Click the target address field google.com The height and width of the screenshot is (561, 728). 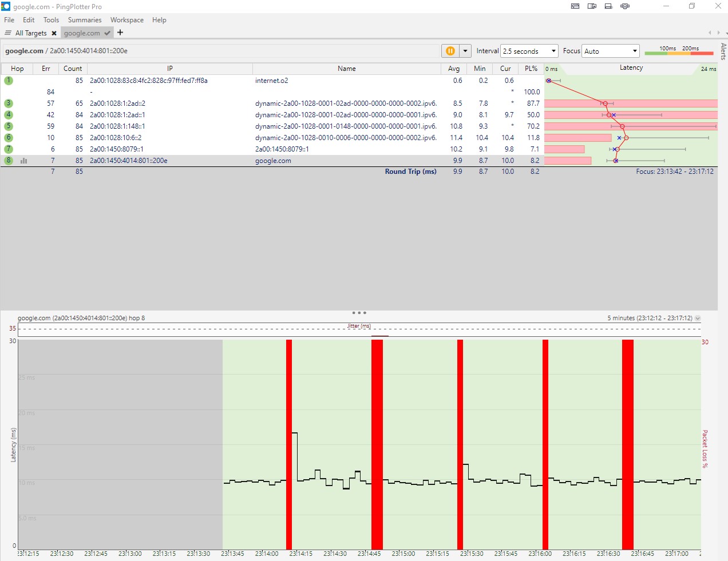[x=220, y=51]
